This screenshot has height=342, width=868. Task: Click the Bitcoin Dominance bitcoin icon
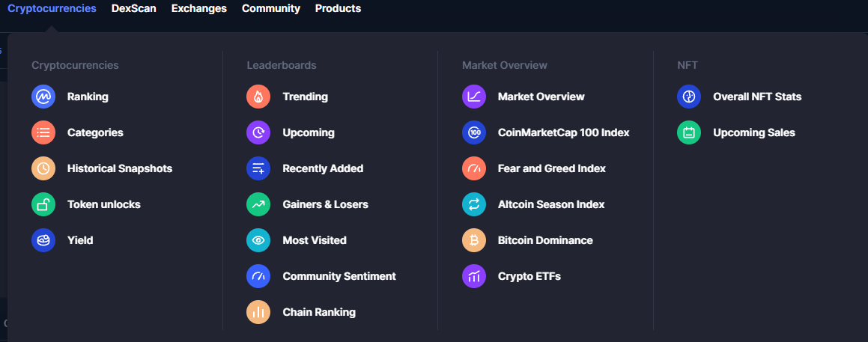click(474, 240)
